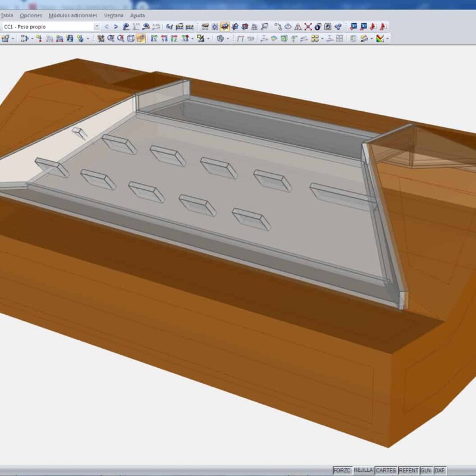Click the grid snap settings icon
This screenshot has height=476, width=476.
[x=215, y=27]
